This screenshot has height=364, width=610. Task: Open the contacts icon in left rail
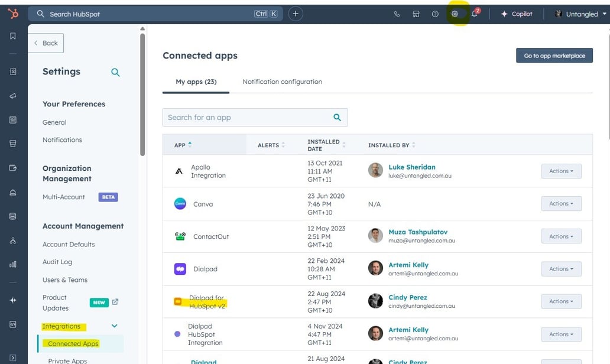[x=13, y=71]
